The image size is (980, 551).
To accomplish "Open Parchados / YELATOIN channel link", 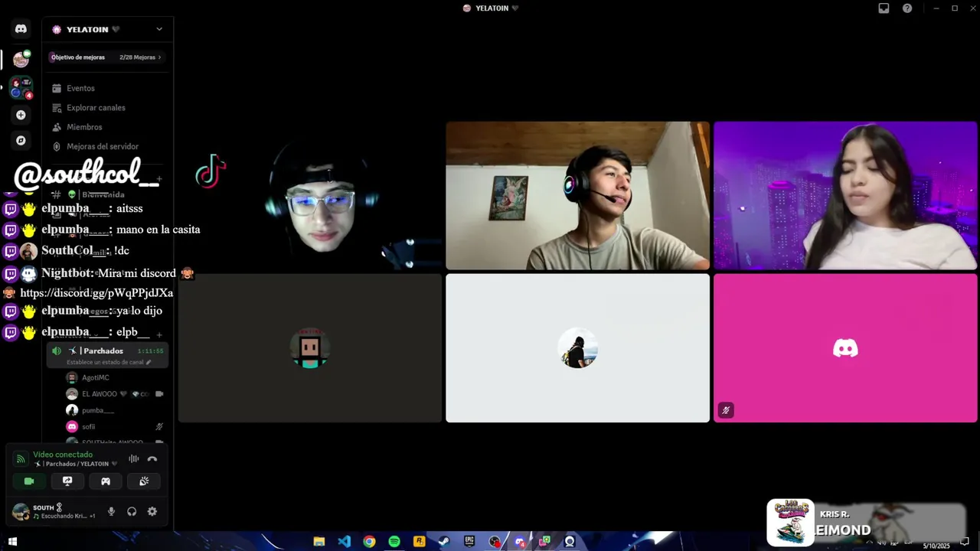I will [75, 464].
